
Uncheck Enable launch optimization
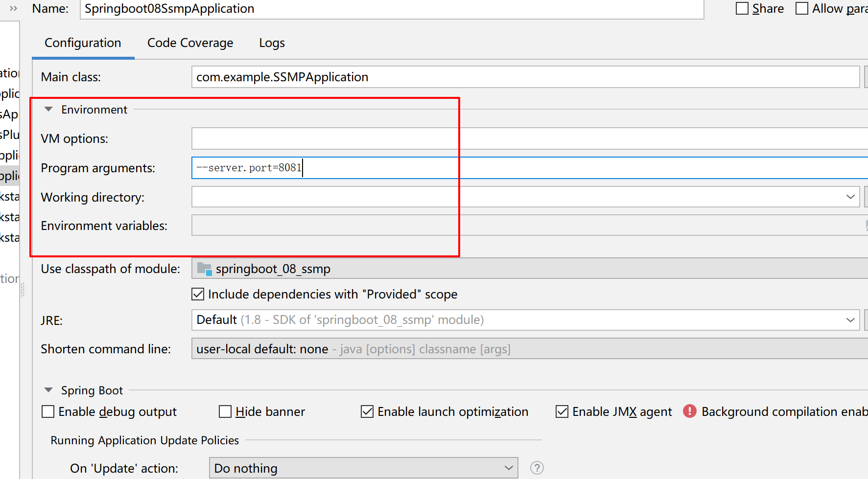pos(367,411)
